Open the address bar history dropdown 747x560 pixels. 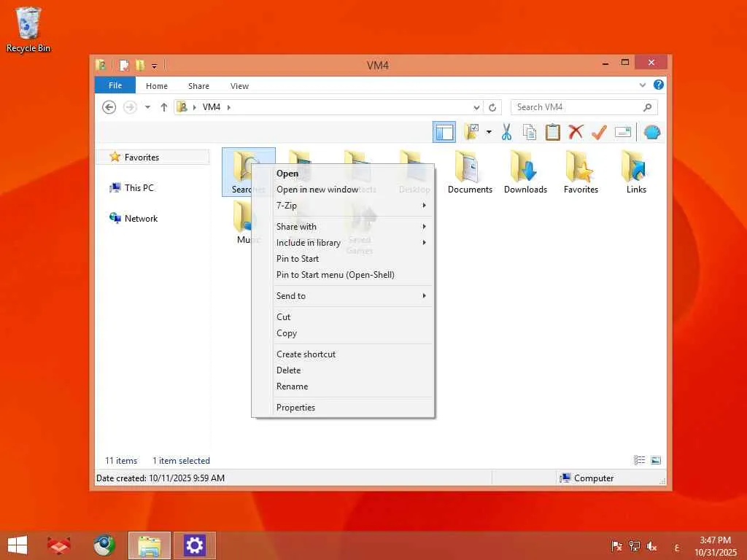coord(476,108)
